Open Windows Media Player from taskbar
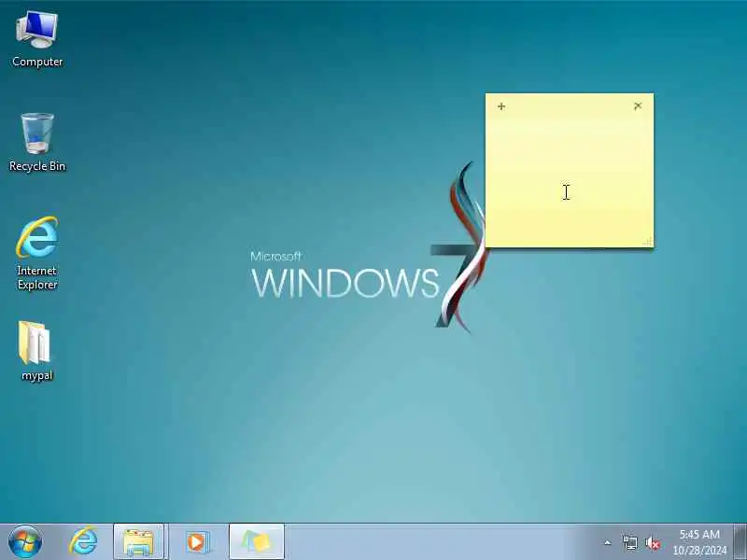The height and width of the screenshot is (560, 747). (197, 542)
